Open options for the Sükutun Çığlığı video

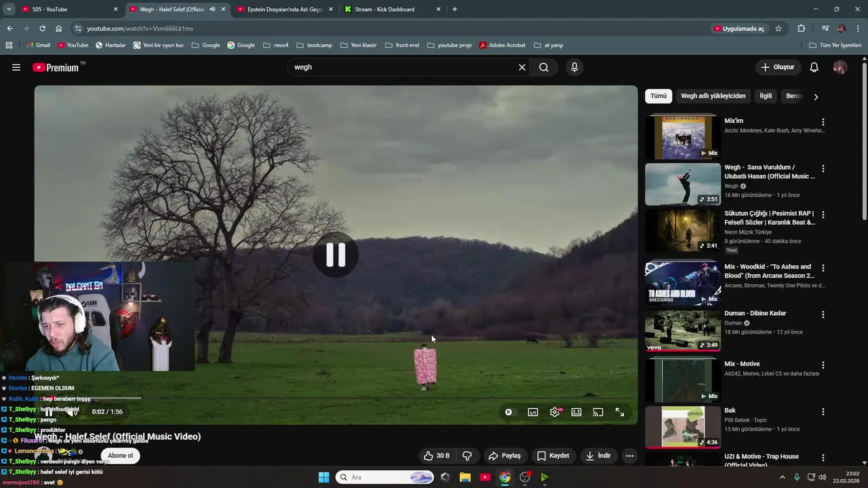[823, 215]
